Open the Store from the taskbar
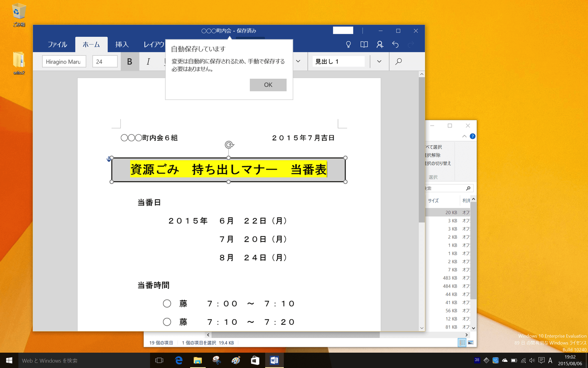Viewport: 588px width, 368px height. [255, 361]
